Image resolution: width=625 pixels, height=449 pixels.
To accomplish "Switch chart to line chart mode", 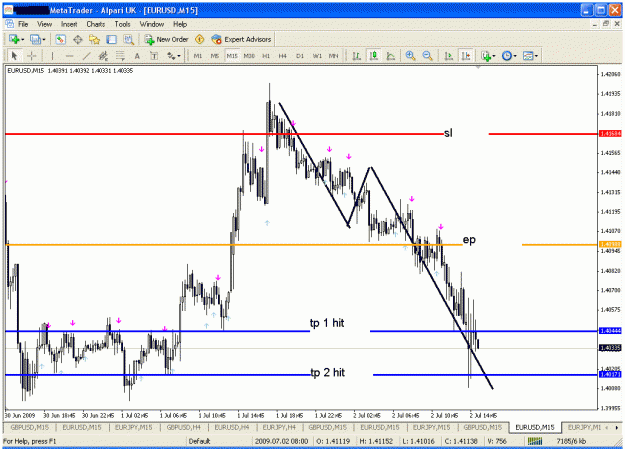I will tap(391, 56).
